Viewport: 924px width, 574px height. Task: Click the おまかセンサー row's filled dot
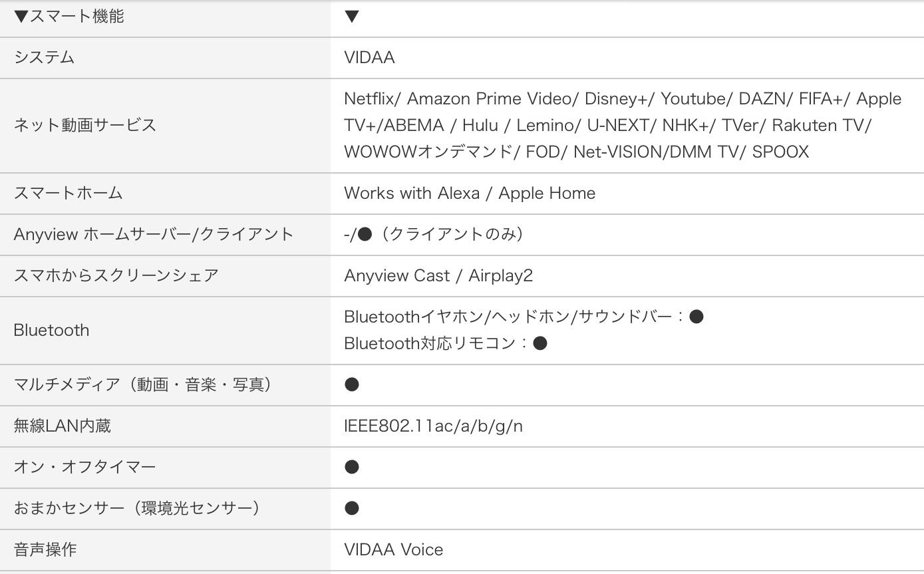point(352,508)
